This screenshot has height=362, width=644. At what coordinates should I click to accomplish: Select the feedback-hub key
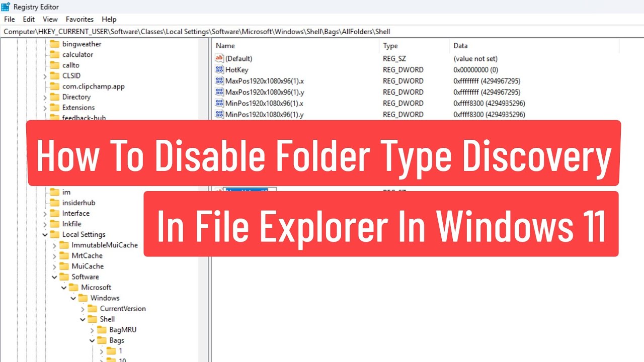coord(84,118)
